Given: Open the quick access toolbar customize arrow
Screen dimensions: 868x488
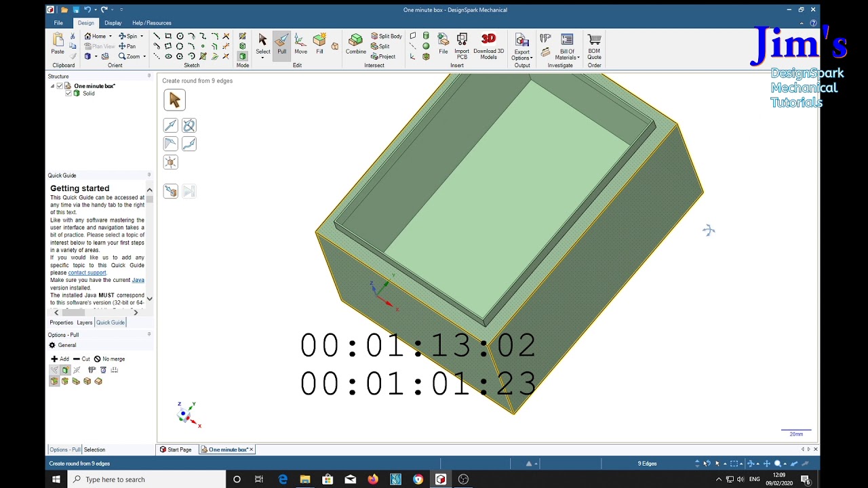Looking at the screenshot, I should pyautogui.click(x=121, y=9).
